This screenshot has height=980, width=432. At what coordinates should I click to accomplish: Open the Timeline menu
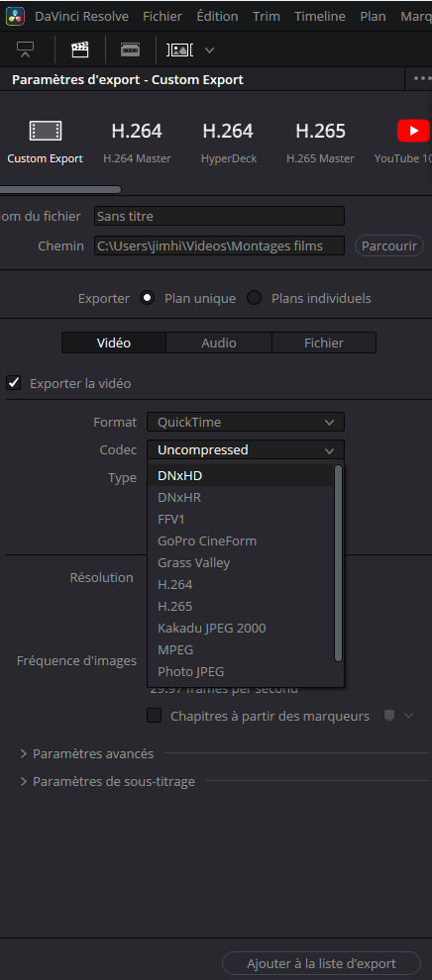point(320,16)
